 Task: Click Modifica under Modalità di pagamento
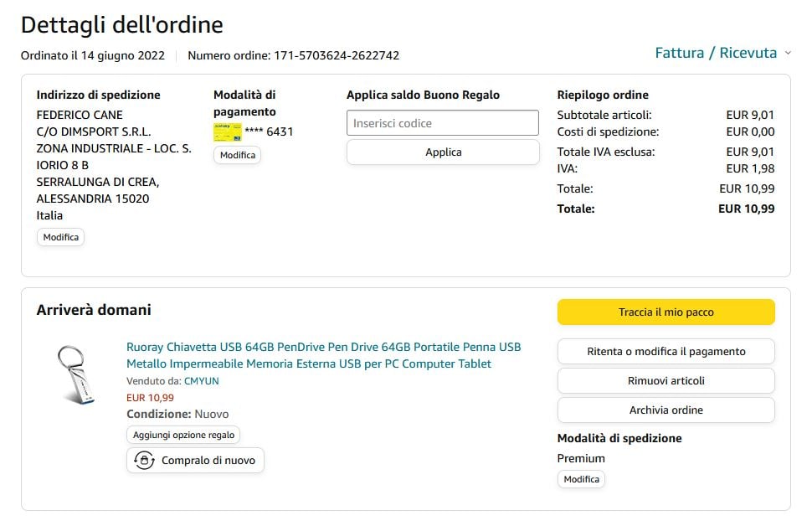coord(237,155)
